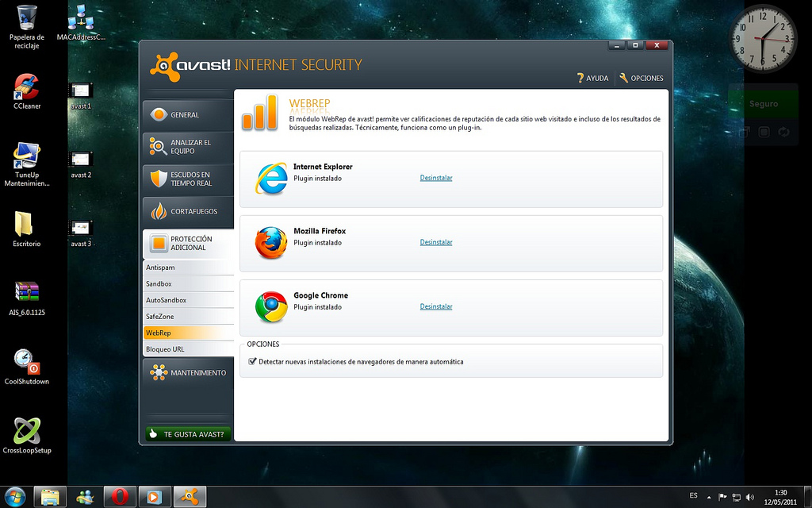The width and height of the screenshot is (812, 508).
Task: Select the Analizar el Equipo magnifier icon
Action: (158, 146)
